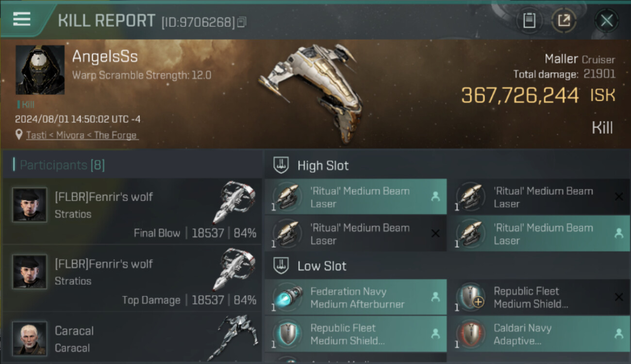Open the hamburger menu icon
The width and height of the screenshot is (631, 364).
click(22, 19)
